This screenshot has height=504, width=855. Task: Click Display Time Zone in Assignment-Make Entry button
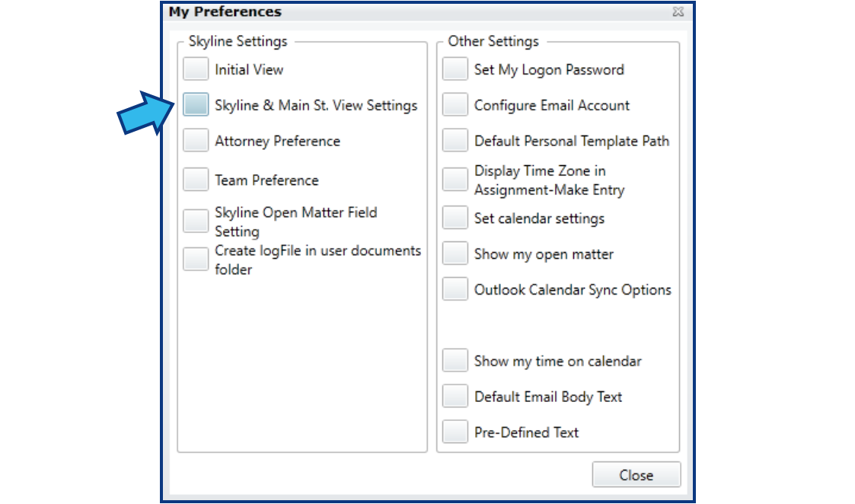click(x=455, y=180)
